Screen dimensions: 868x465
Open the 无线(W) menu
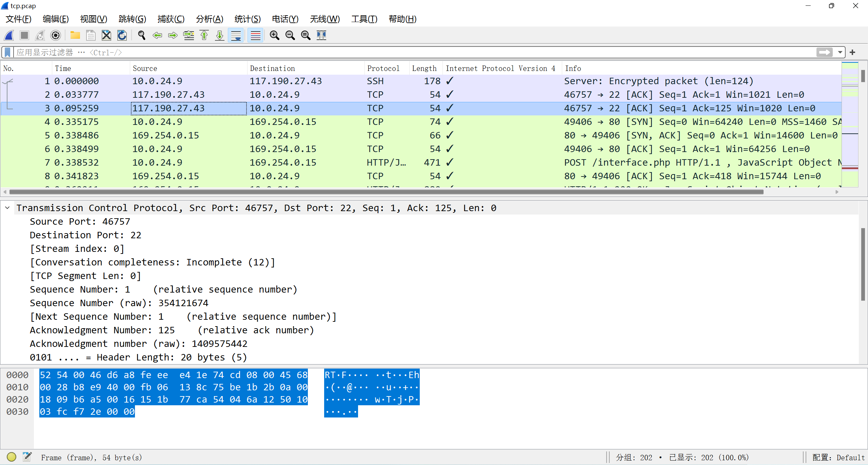click(x=324, y=19)
